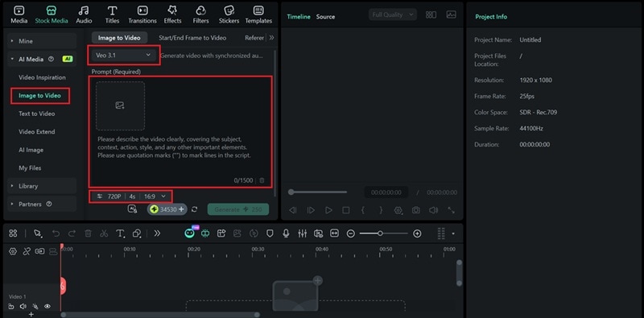Show more generation mode tabs
The height and width of the screenshot is (318, 644).
point(271,38)
